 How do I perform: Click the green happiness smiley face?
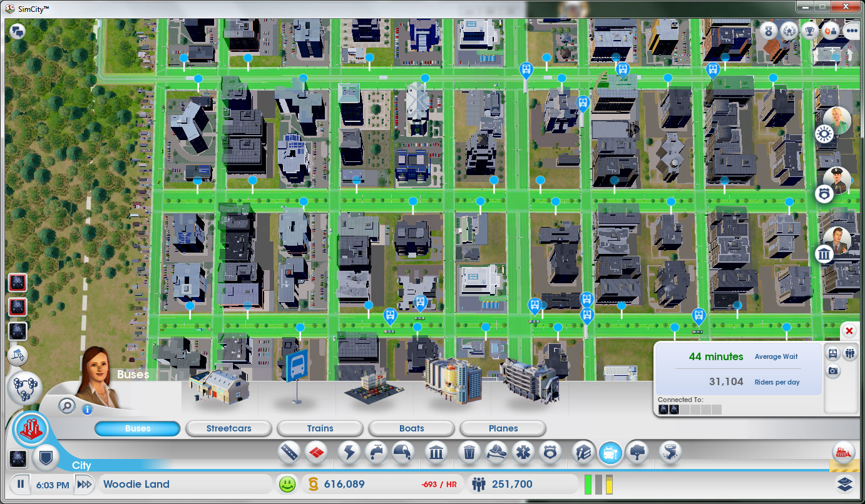coord(287,484)
